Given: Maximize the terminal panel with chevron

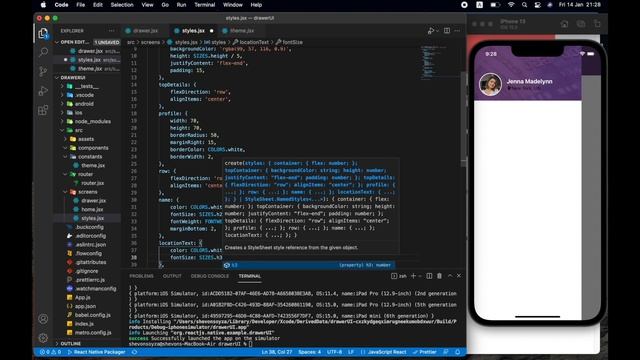Looking at the screenshot, I should pos(450,276).
